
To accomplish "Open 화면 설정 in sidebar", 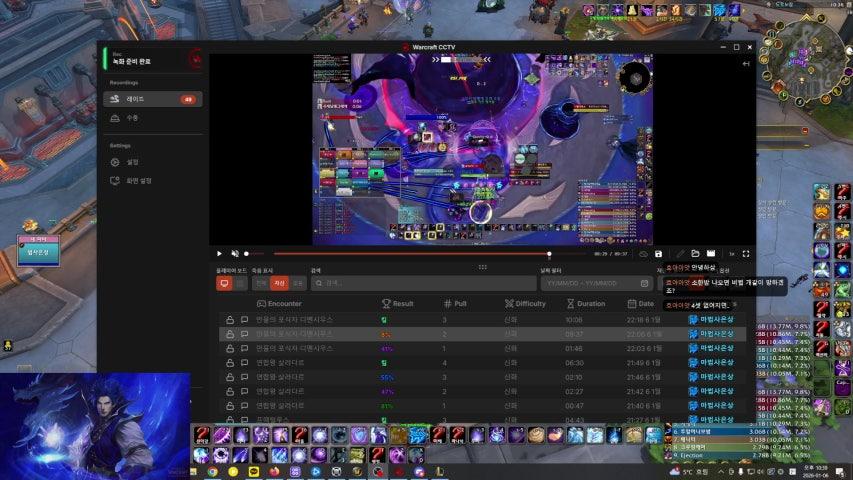I will point(138,181).
